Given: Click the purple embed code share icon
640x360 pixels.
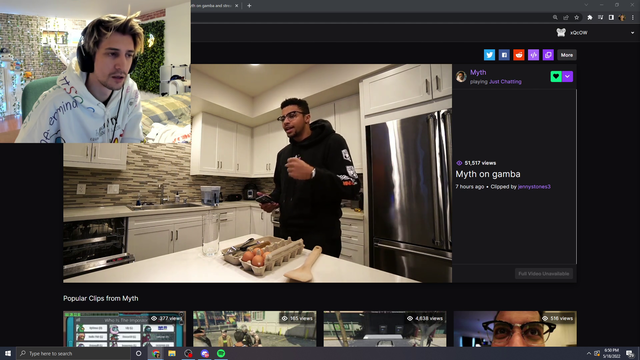Looking at the screenshot, I should click(533, 55).
